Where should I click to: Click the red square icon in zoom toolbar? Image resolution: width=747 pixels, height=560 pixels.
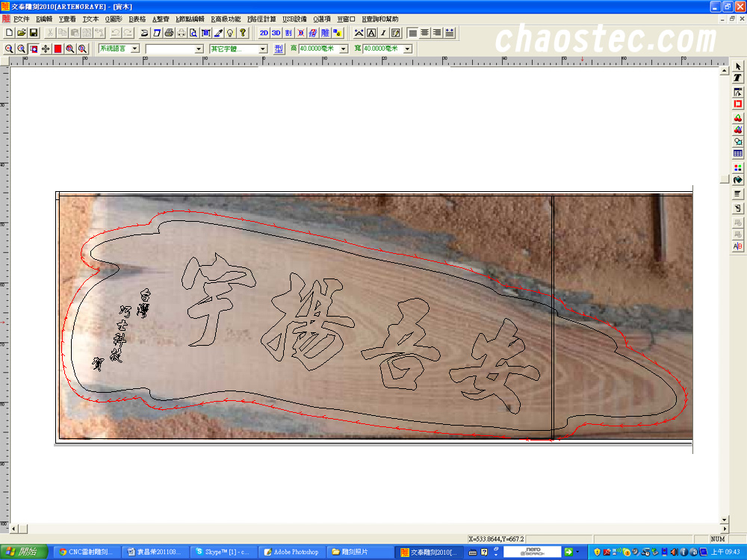pos(58,49)
